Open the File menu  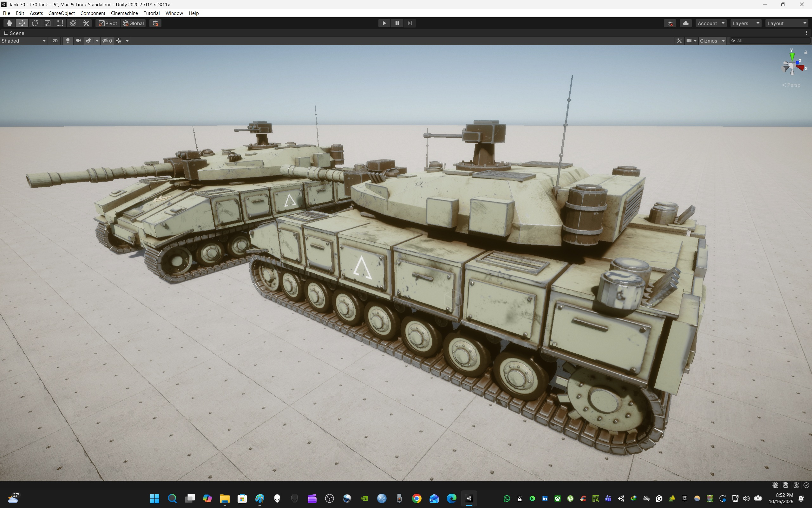click(6, 13)
